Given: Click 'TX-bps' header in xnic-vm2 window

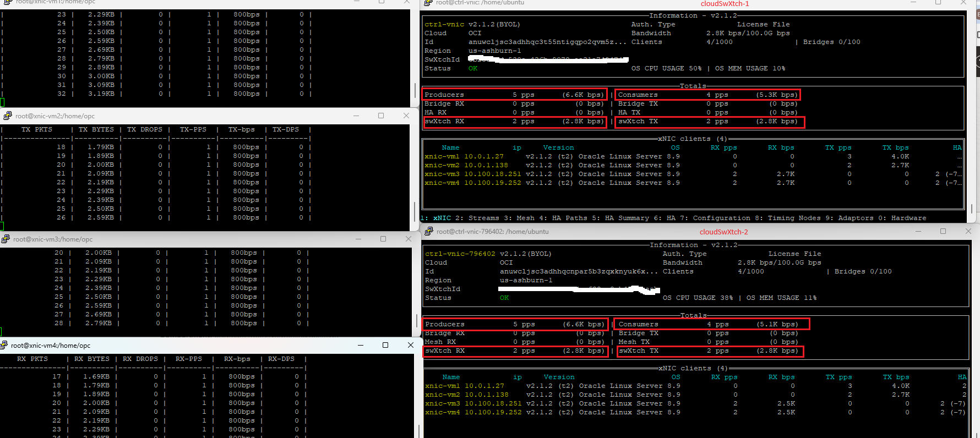Looking at the screenshot, I should (242, 130).
